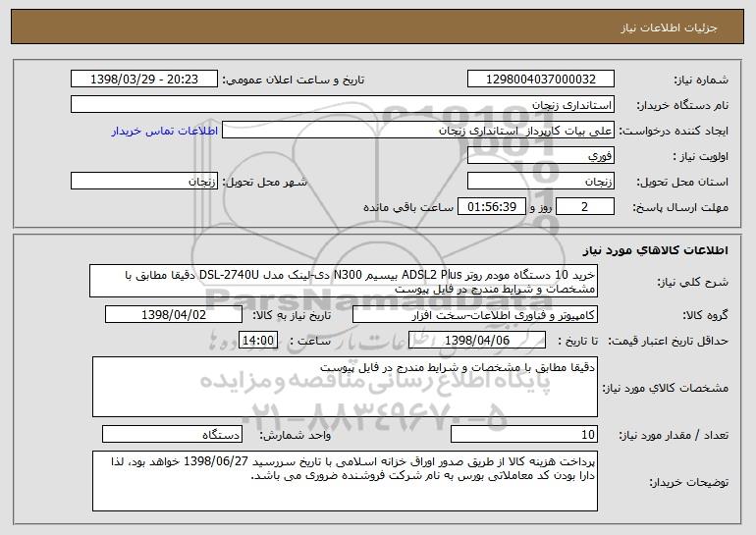Click the buyer notes text area about payment
Viewport: 756px width, 535px height.
coord(345,481)
